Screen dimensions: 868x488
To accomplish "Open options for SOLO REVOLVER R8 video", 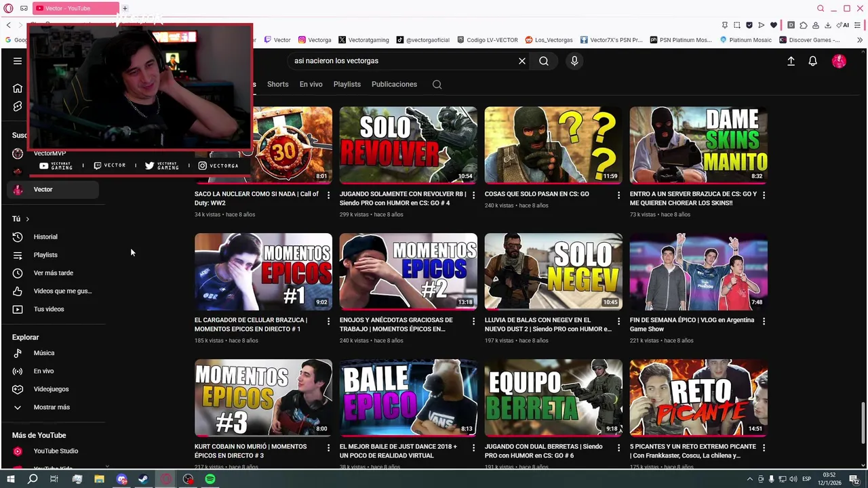I will pyautogui.click(x=474, y=195).
